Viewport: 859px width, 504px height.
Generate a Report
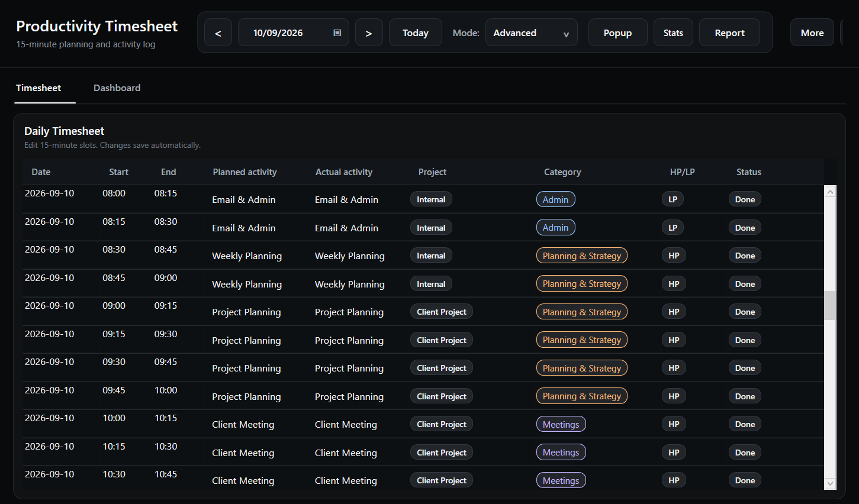[x=729, y=33]
